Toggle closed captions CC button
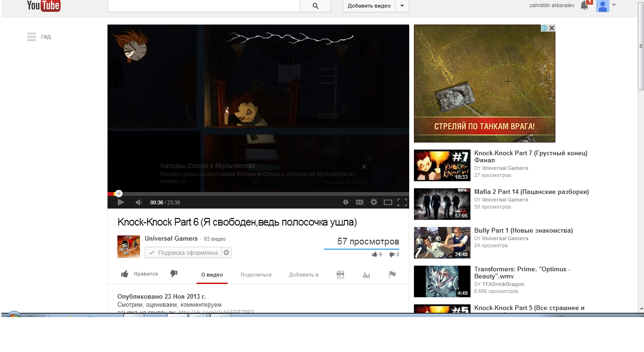 click(360, 202)
